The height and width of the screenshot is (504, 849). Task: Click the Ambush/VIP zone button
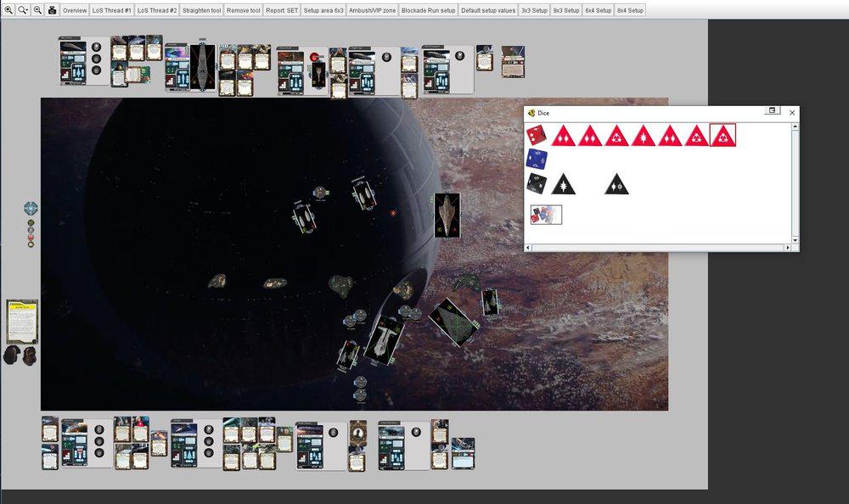coord(373,10)
